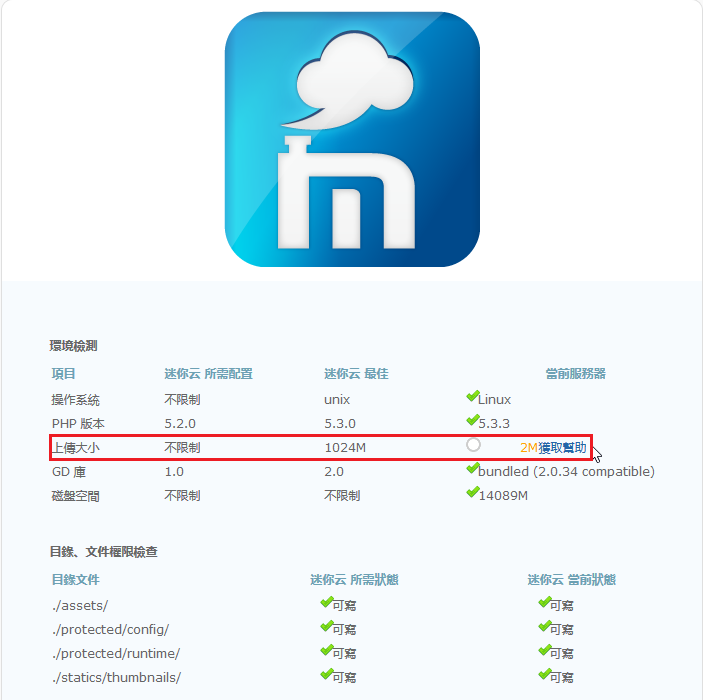Click the 環境檢測 section heading
The image size is (703, 700).
pos(73,346)
